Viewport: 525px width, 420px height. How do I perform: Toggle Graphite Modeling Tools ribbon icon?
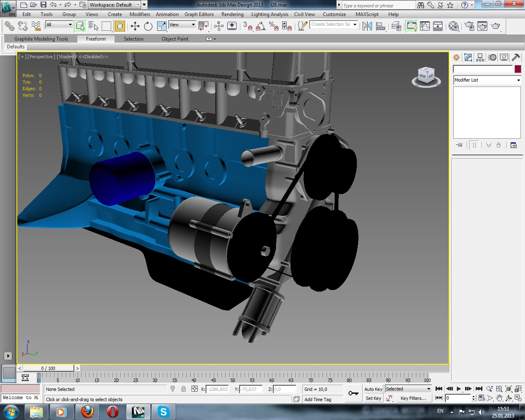(411, 26)
